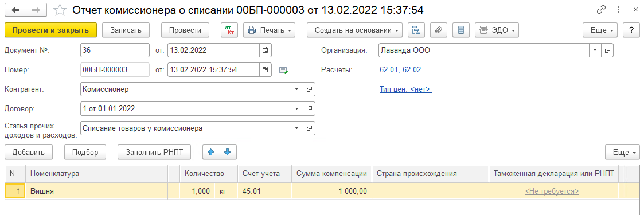
Task: Click Счет учета column header
Action: point(264,174)
